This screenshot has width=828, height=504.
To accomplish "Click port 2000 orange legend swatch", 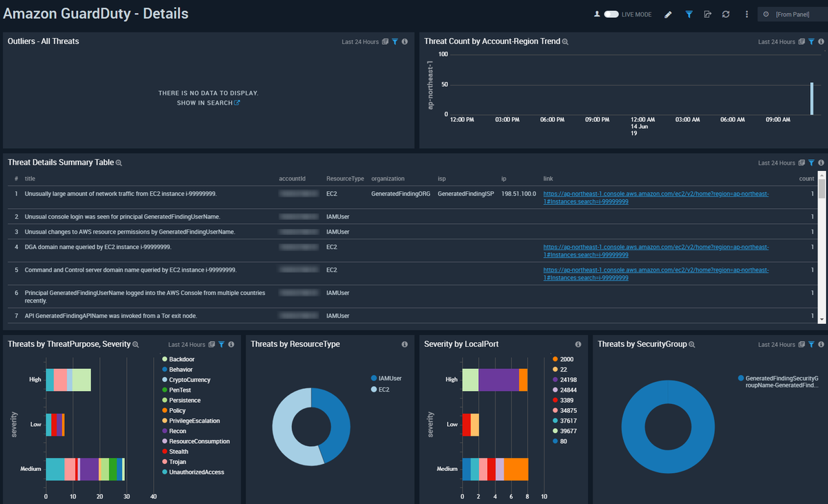I will click(x=555, y=359).
